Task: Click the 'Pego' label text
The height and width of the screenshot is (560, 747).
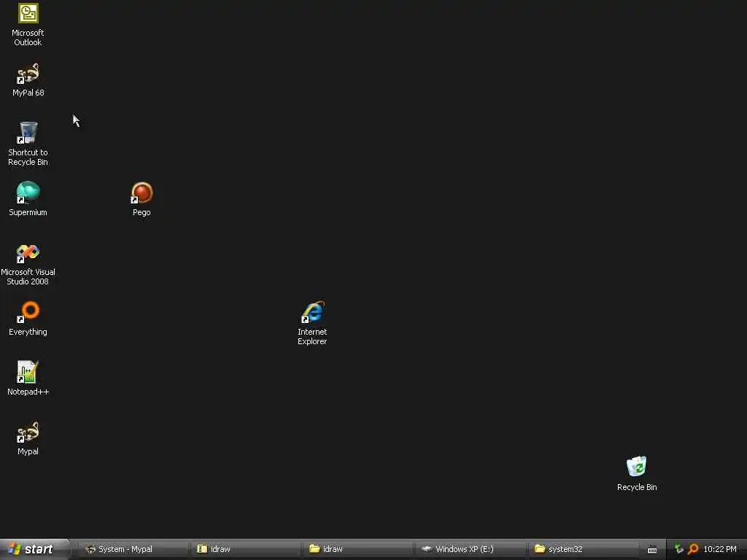Action: (142, 212)
